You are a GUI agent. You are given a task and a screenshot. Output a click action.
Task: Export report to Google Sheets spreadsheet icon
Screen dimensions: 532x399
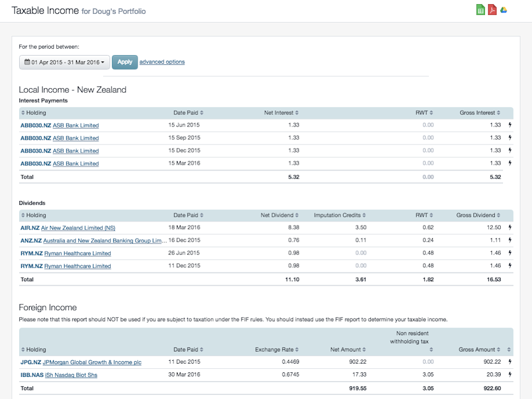pos(480,10)
